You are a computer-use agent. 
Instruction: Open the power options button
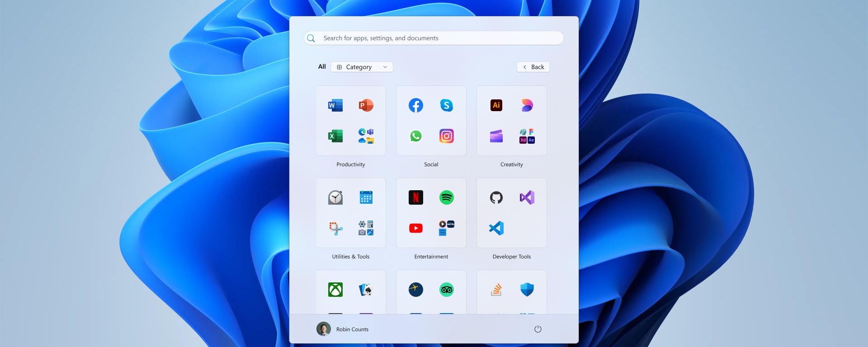pos(538,329)
